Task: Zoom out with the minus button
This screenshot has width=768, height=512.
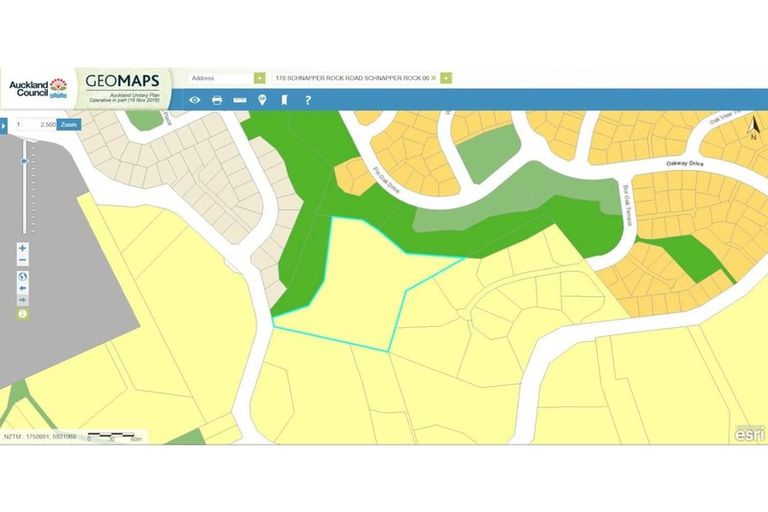Action: (x=23, y=261)
